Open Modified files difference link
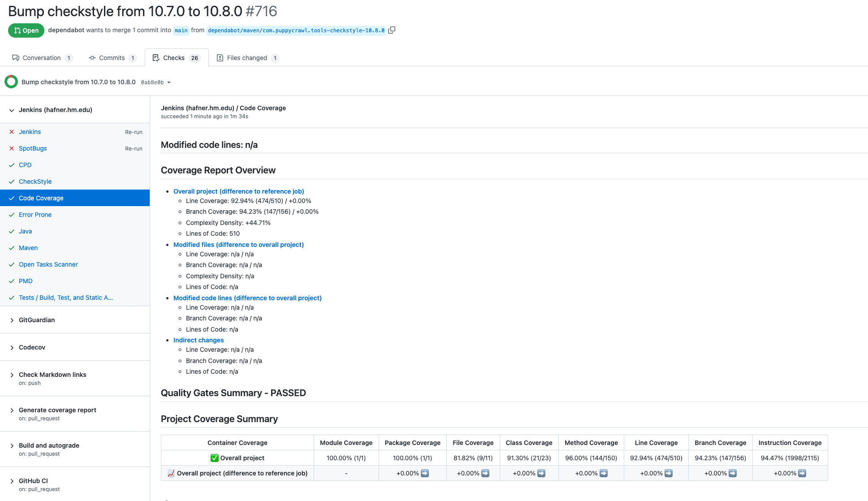This screenshot has width=868, height=501. [238, 245]
